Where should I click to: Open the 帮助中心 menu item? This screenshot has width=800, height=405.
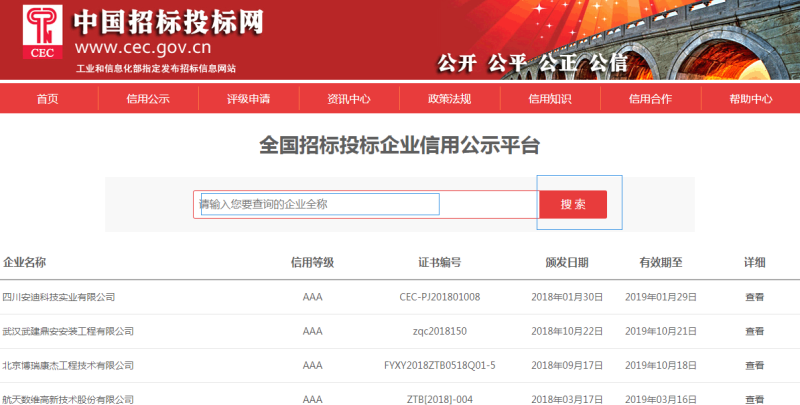[x=751, y=99]
